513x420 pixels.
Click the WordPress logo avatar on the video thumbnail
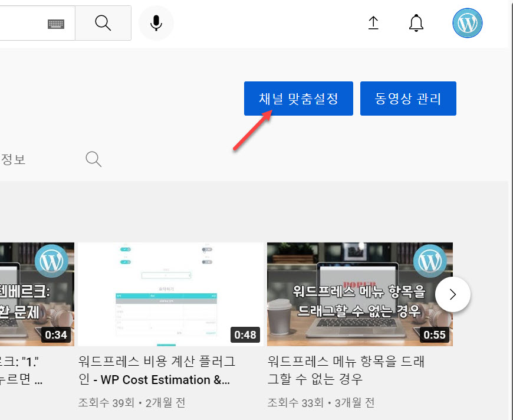[x=430, y=260]
